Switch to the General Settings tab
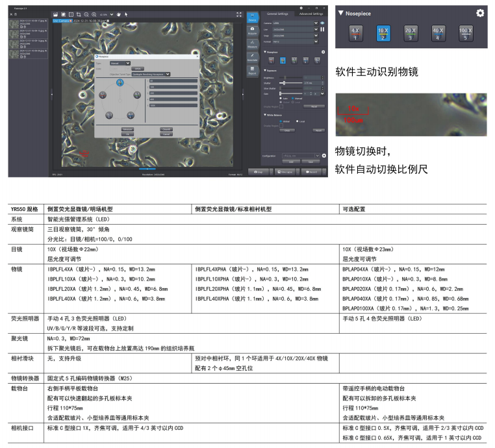This screenshot has width=495, height=448. 277,14
